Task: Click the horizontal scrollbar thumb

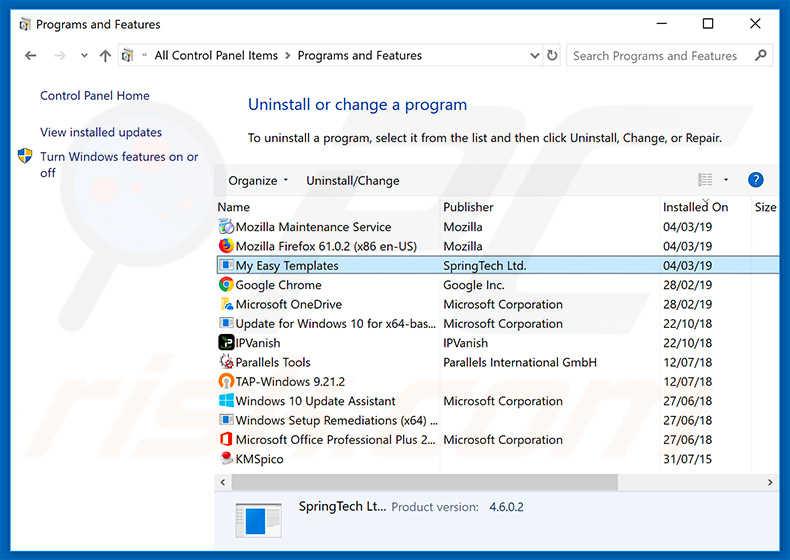Action: pos(424,482)
